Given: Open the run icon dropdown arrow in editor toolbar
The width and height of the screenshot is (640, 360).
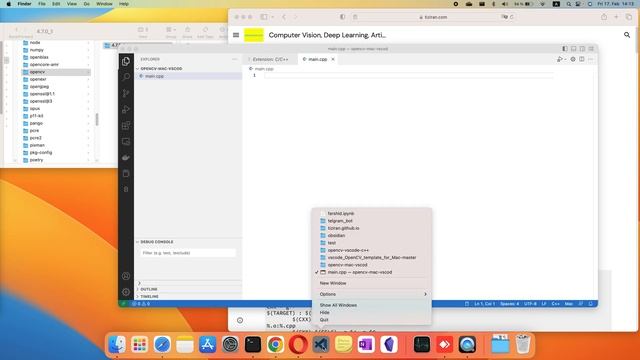Looking at the screenshot, I should (565, 59).
